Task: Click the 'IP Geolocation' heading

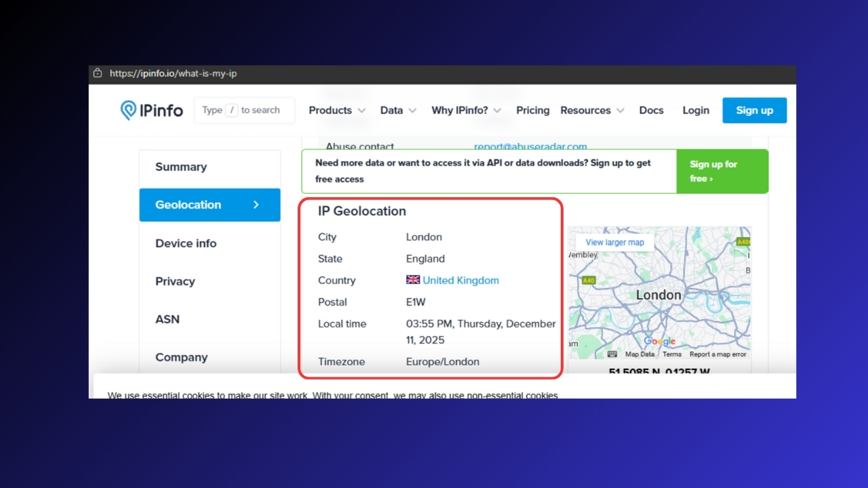Action: pyautogui.click(x=362, y=211)
